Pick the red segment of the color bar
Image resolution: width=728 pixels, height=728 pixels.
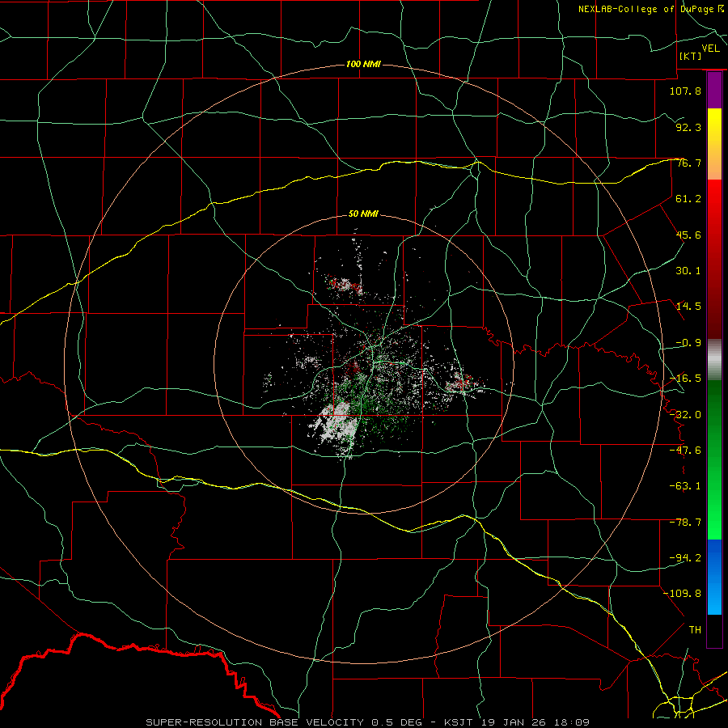tap(714, 259)
